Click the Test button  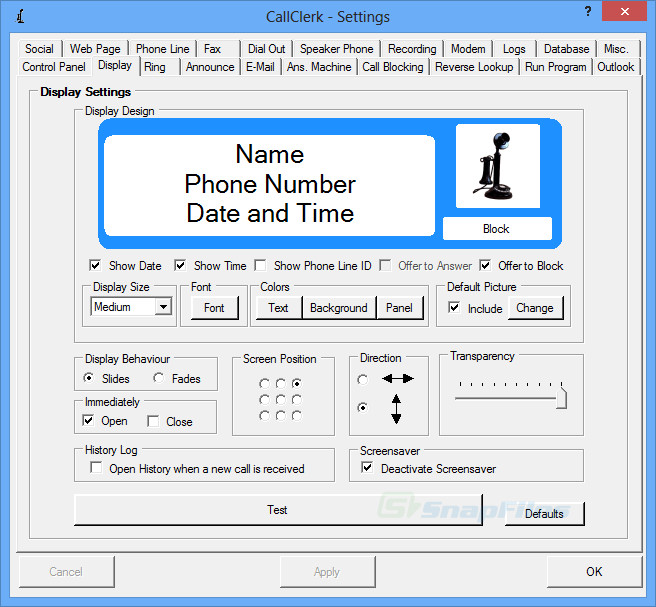pyautogui.click(x=278, y=510)
